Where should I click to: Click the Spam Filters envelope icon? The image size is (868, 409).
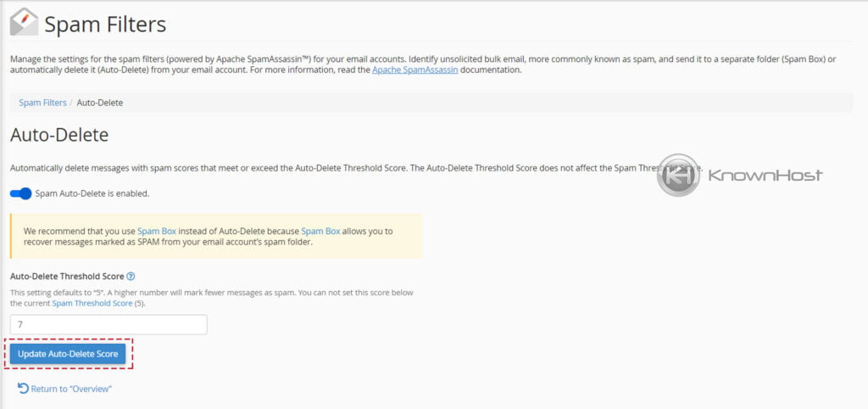tap(25, 22)
